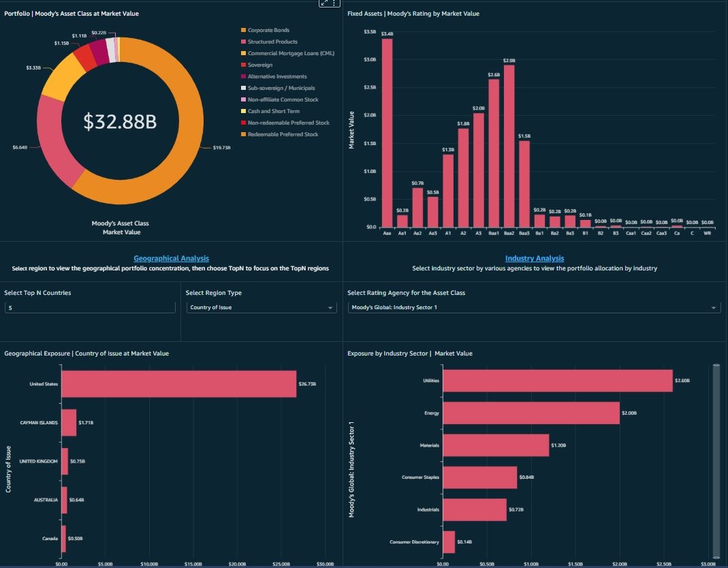The width and height of the screenshot is (728, 568).
Task: Select the United States exposure bar
Action: 178,384
